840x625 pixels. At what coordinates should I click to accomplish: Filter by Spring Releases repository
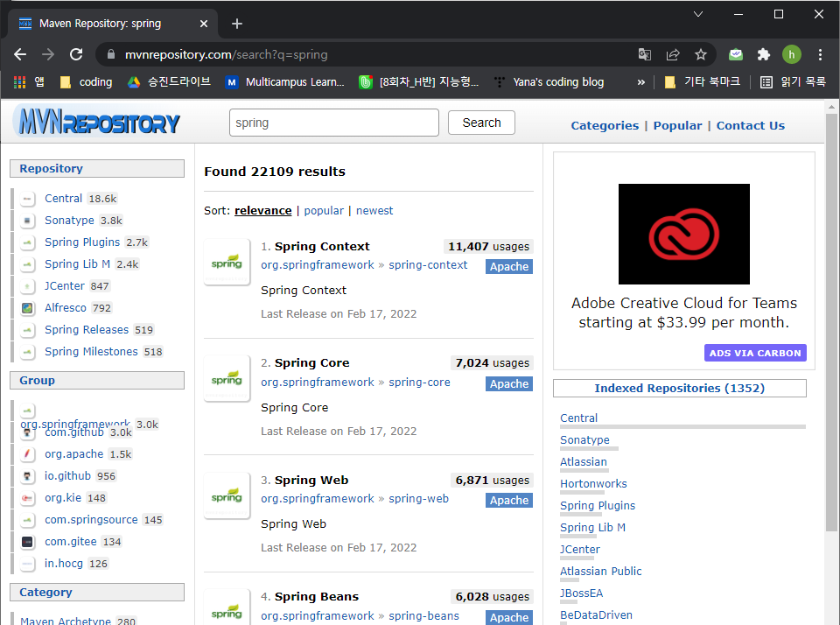click(x=87, y=330)
